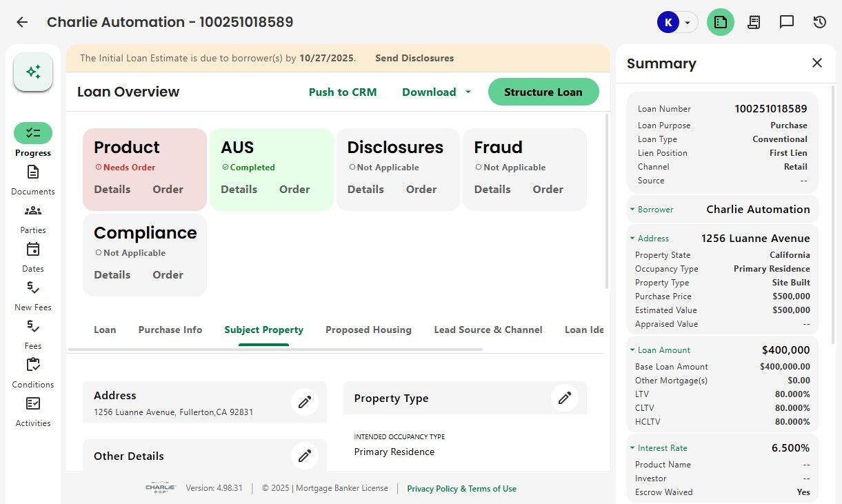Edit the Address section with pencil icon
The height and width of the screenshot is (504, 842).
coord(304,401)
